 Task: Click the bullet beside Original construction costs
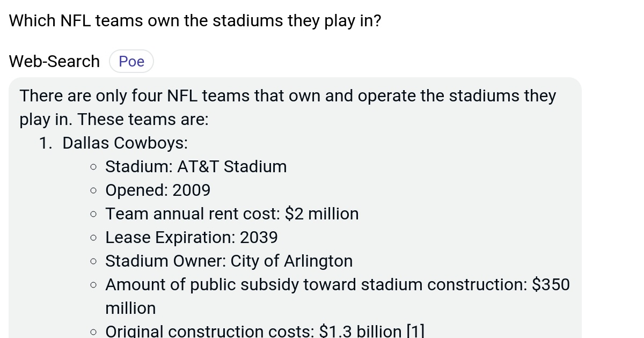(93, 332)
